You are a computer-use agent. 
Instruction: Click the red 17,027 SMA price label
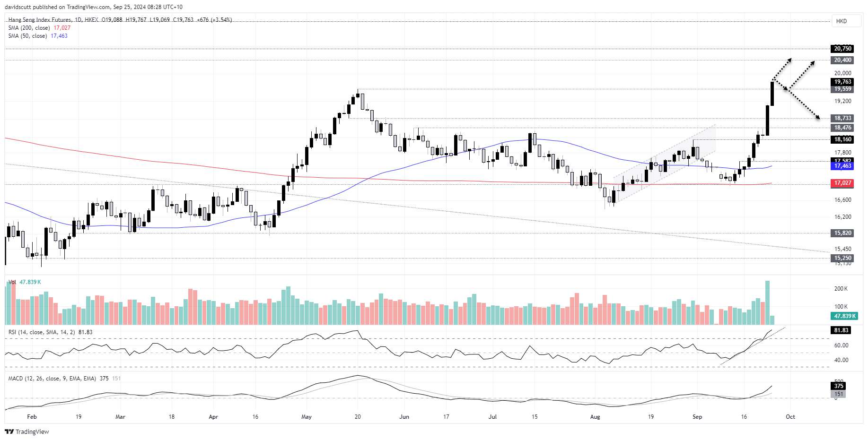(x=842, y=183)
